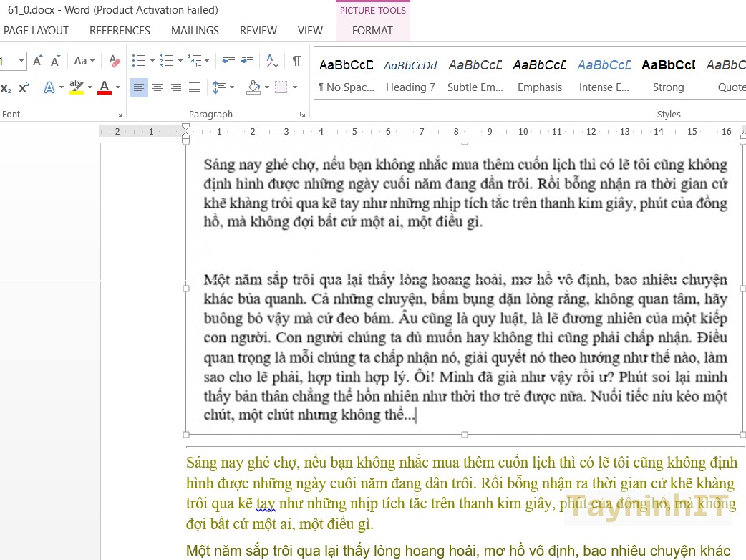Increase font size with Grow Font
This screenshot has width=746, height=560.
(38, 61)
